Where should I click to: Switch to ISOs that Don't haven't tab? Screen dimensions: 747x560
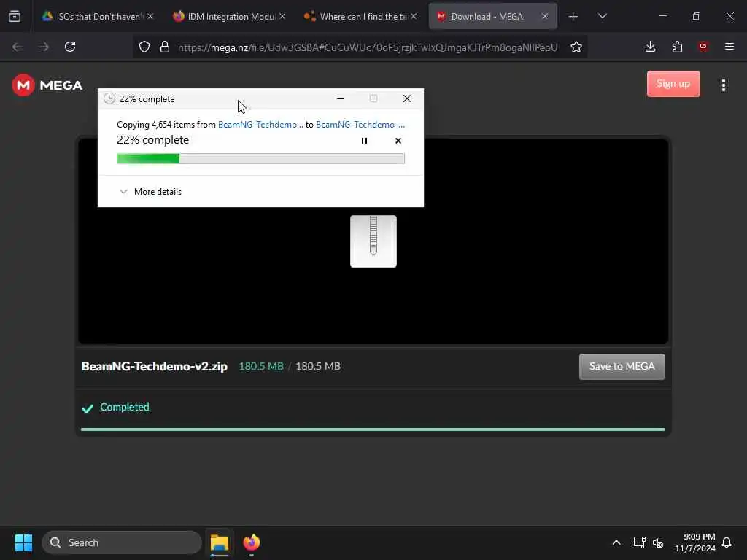98,16
